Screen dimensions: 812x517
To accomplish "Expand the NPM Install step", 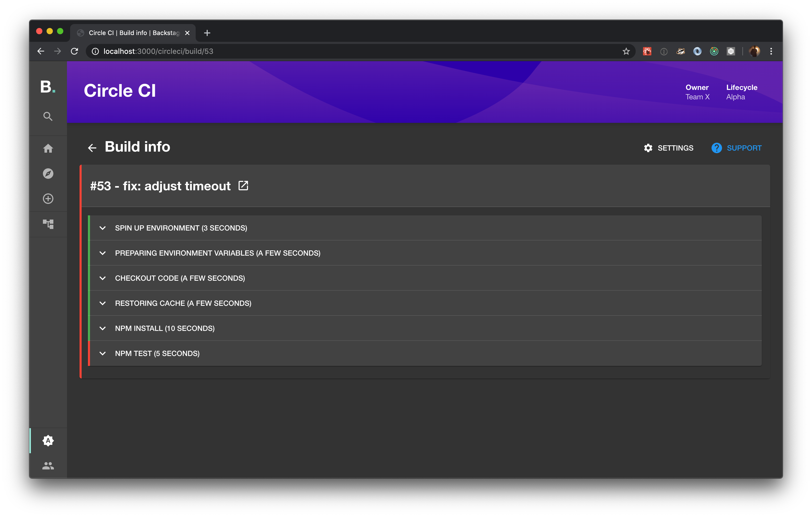I will pyautogui.click(x=425, y=328).
